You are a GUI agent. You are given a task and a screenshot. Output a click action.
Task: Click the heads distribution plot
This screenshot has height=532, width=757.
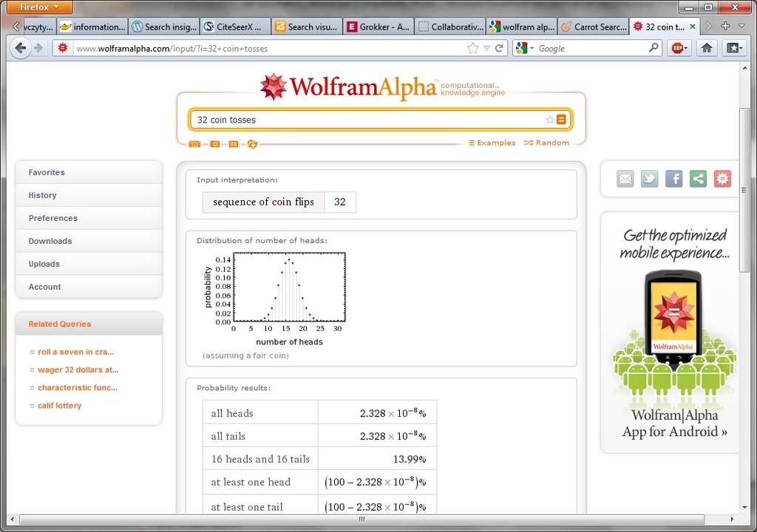tap(275, 299)
